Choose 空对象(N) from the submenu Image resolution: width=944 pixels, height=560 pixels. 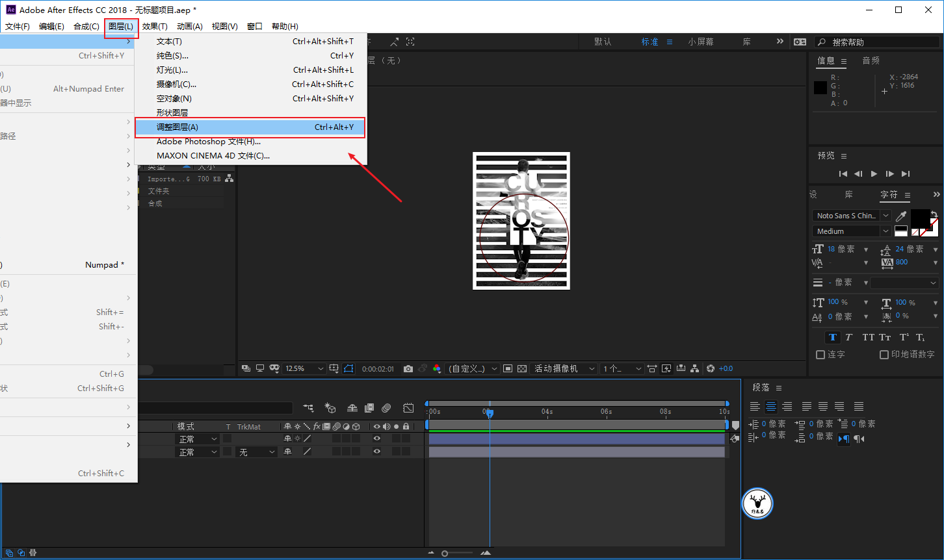pyautogui.click(x=250, y=99)
